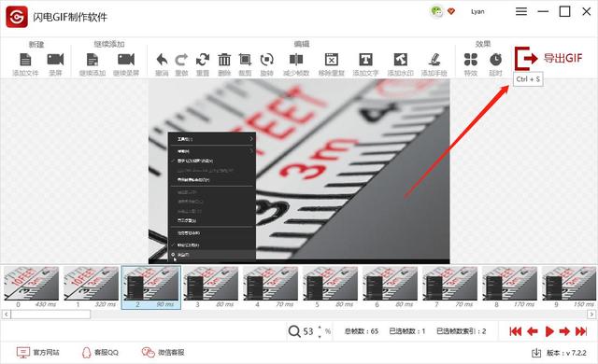
Task: Select frame 4 thumbnail
Action: [x=270, y=287]
